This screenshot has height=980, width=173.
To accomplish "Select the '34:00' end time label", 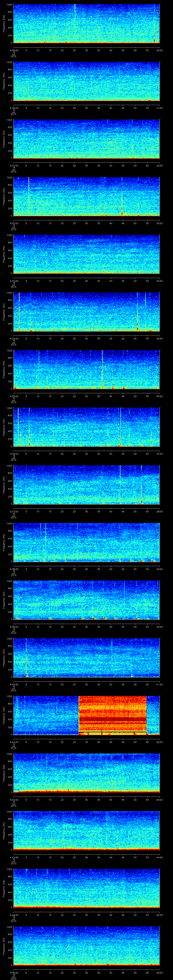I will coord(159,281).
